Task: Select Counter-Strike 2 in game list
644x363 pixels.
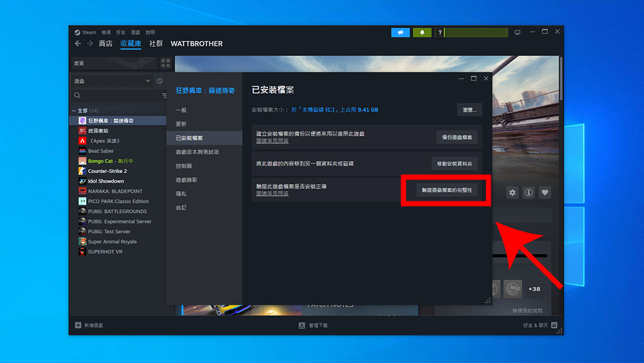Action: [x=107, y=171]
